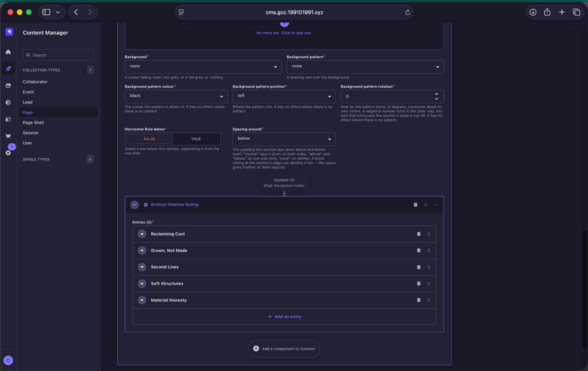Open the Background dropdown
Screen dimensions: 588x371
pyautogui.click(x=203, y=67)
